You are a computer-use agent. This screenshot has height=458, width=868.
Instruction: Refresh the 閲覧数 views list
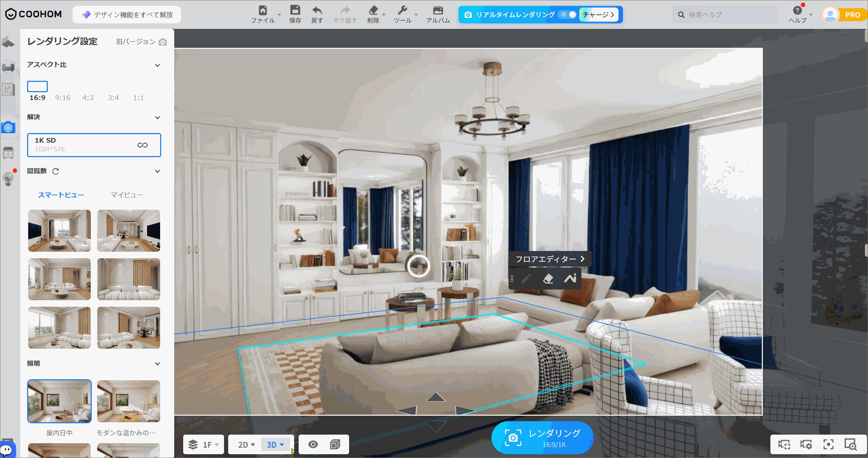pos(55,171)
